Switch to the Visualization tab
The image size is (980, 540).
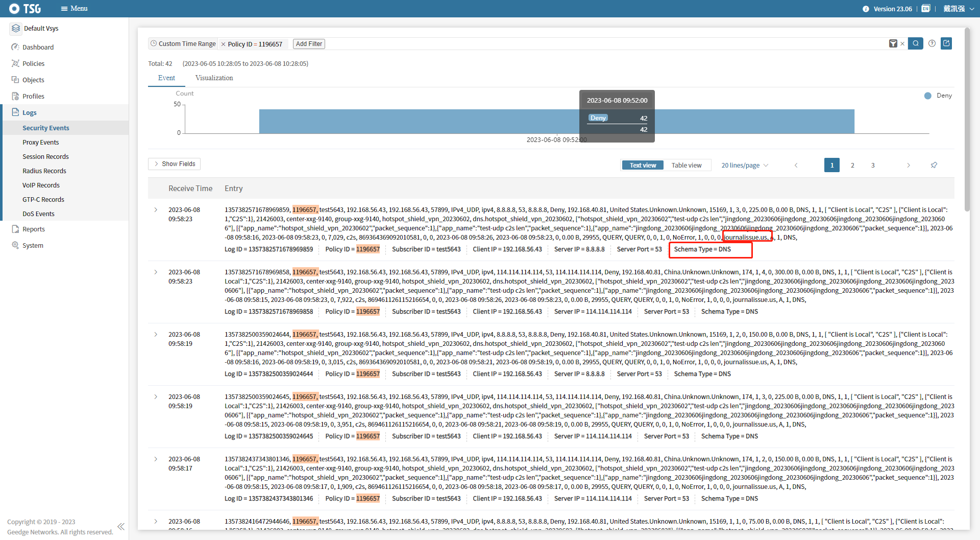click(x=214, y=78)
